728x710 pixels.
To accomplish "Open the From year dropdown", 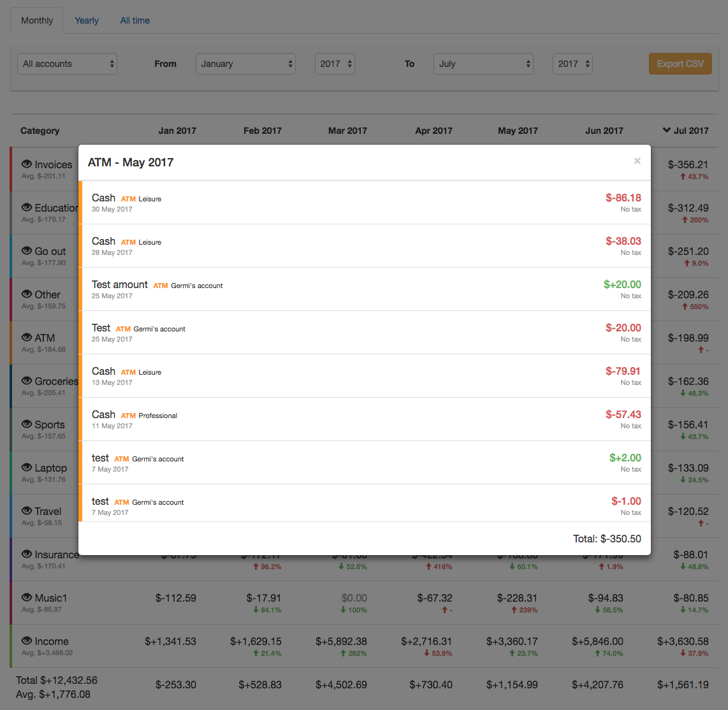I will click(x=335, y=64).
